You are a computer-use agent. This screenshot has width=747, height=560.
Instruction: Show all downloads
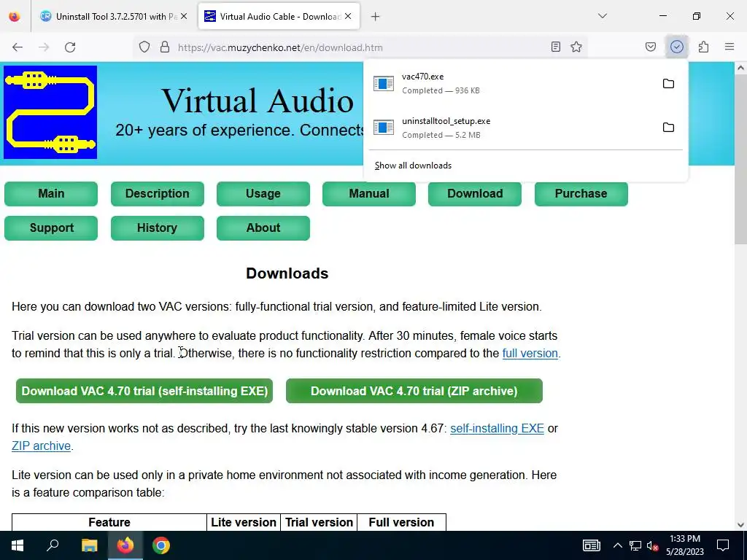pos(413,166)
